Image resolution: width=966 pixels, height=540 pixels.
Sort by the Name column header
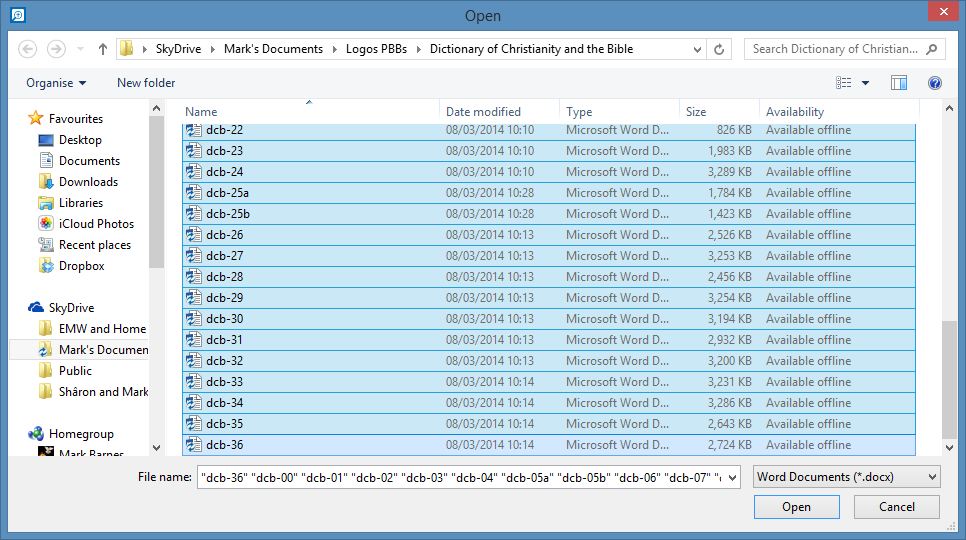[310, 111]
